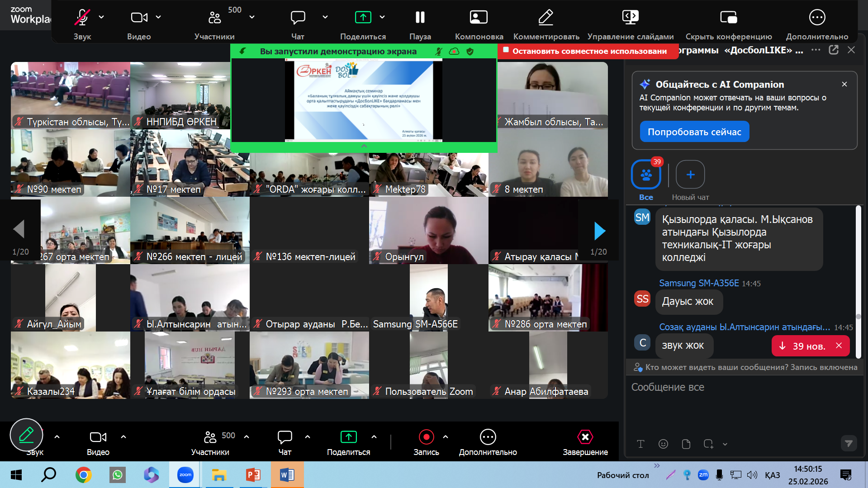Jump to 39 new messages
Image resolution: width=868 pixels, height=488 pixels.
click(803, 346)
